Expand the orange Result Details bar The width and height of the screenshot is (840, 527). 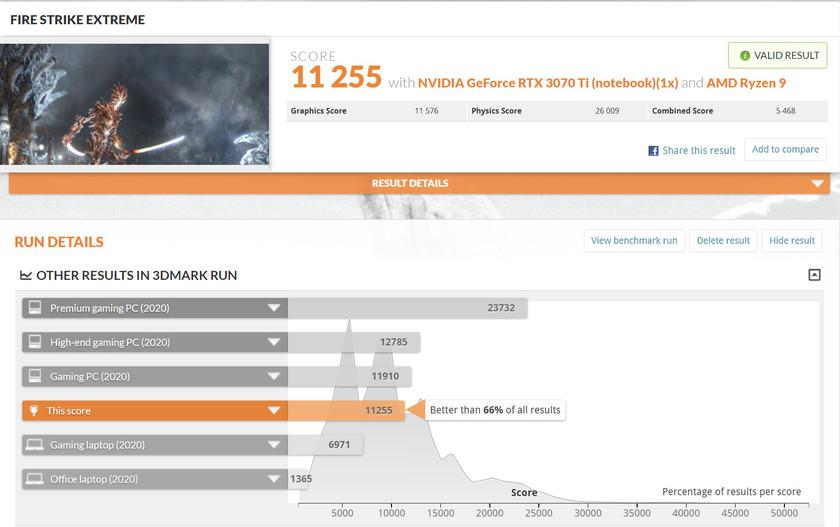click(817, 184)
